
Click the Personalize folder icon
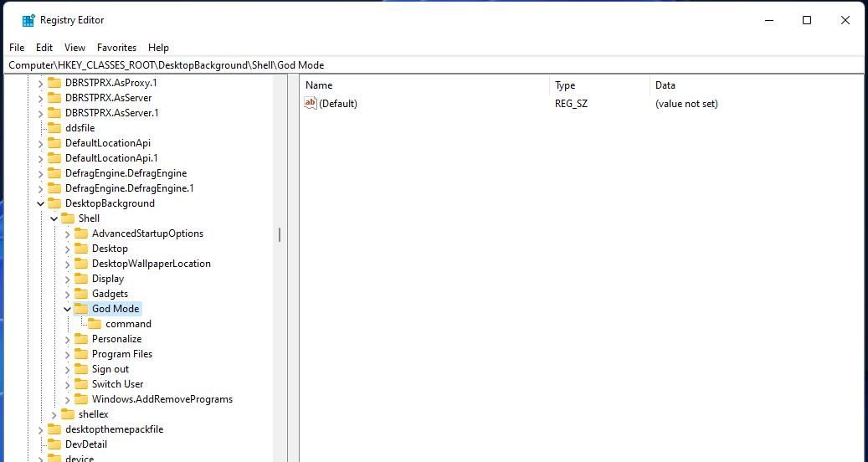tap(81, 339)
